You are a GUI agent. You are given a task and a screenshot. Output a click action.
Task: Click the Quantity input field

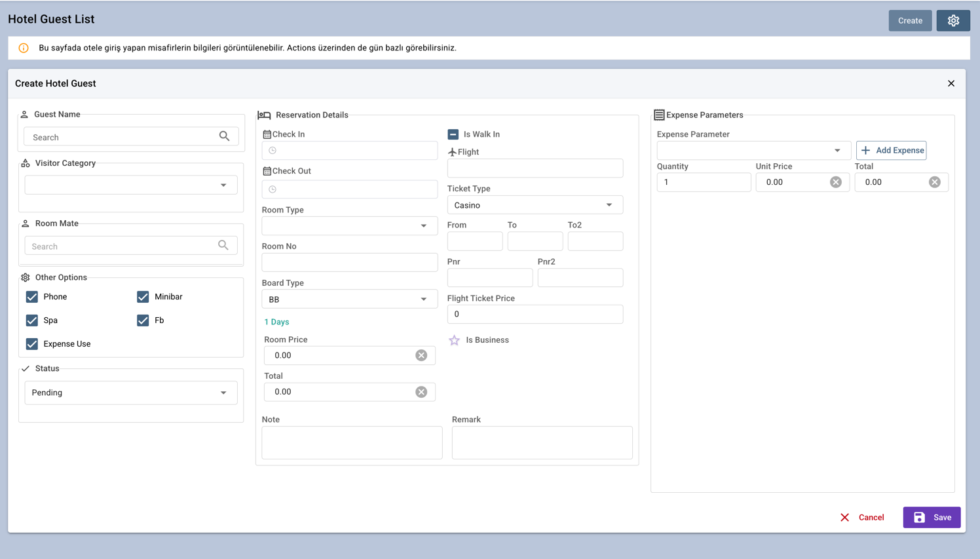coord(704,182)
